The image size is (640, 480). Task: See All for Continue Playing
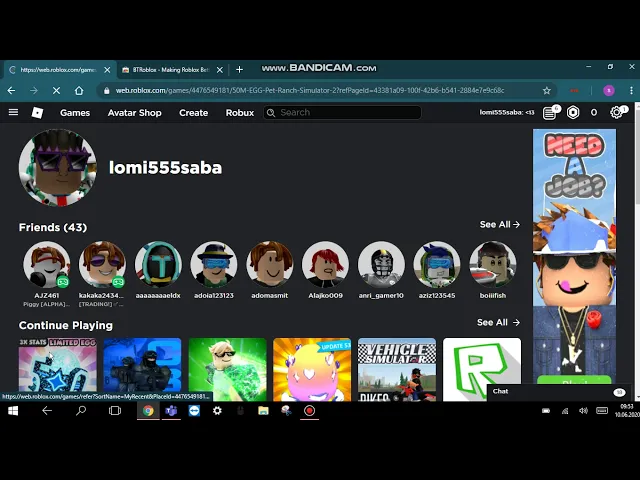[x=498, y=322]
